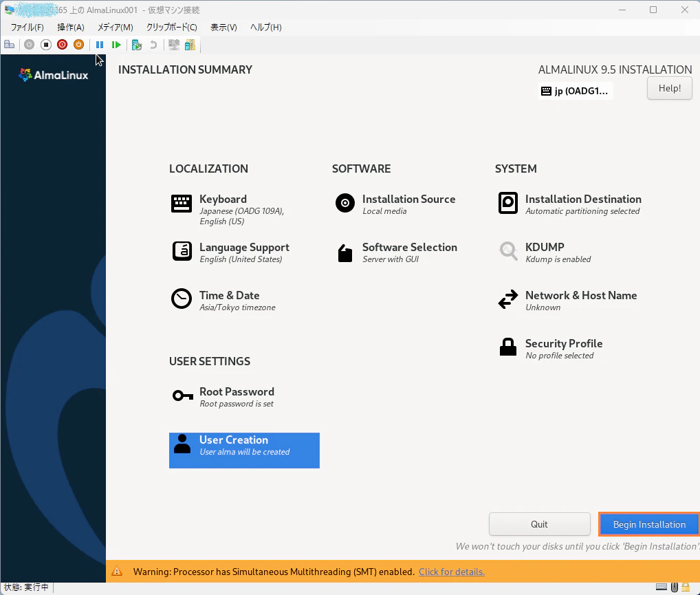This screenshot has width=700, height=595.
Task: Click '状態: 実行中' status bar text
Action: (26, 587)
